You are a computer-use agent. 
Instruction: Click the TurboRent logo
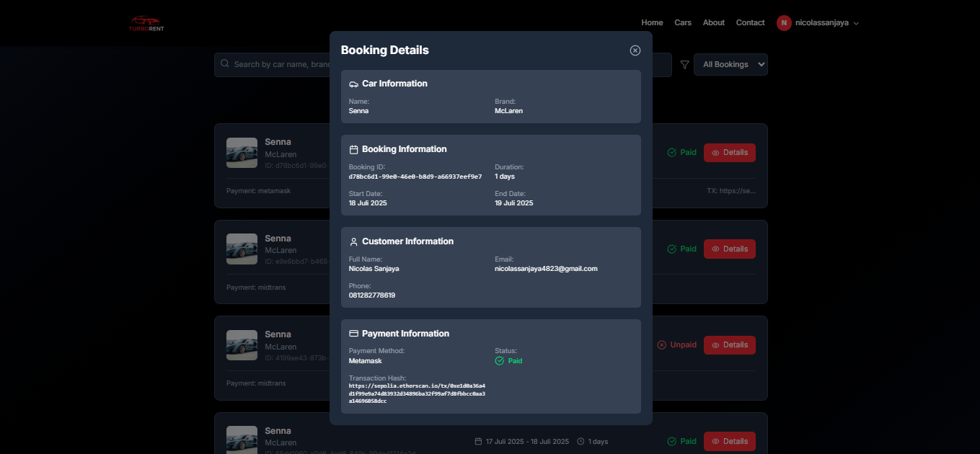[x=146, y=23]
